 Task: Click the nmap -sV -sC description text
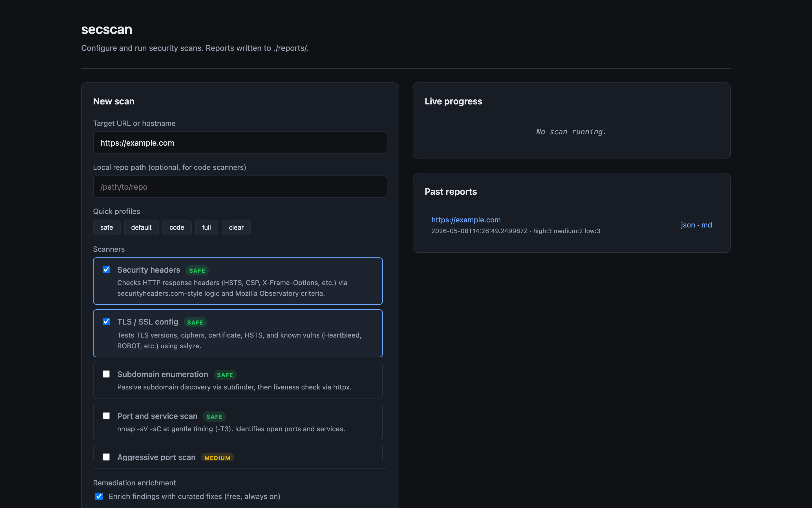pyautogui.click(x=231, y=429)
